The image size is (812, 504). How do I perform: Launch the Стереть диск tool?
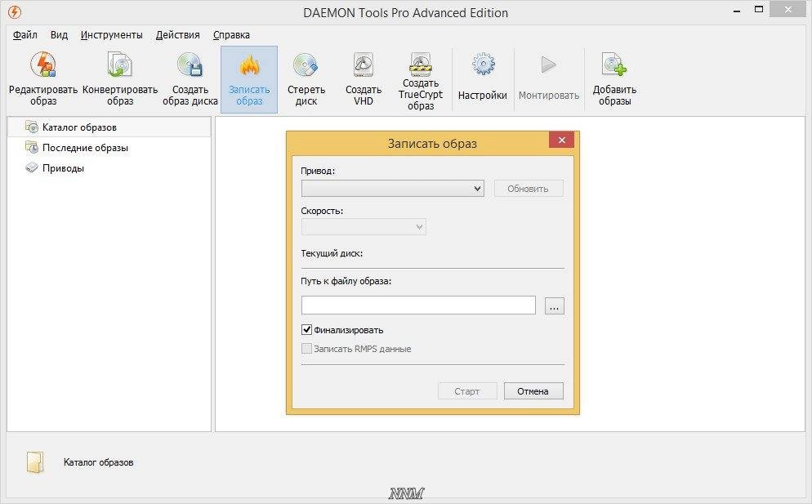(306, 78)
